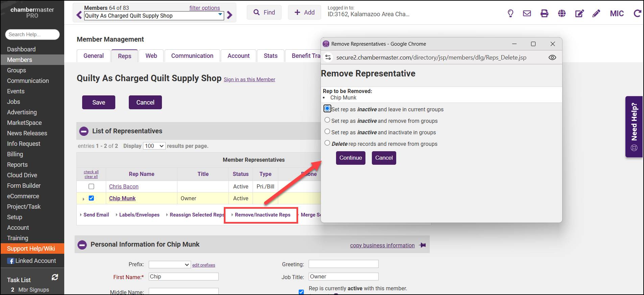The height and width of the screenshot is (295, 644).
Task: Click the printer icon in header
Action: 544,13
